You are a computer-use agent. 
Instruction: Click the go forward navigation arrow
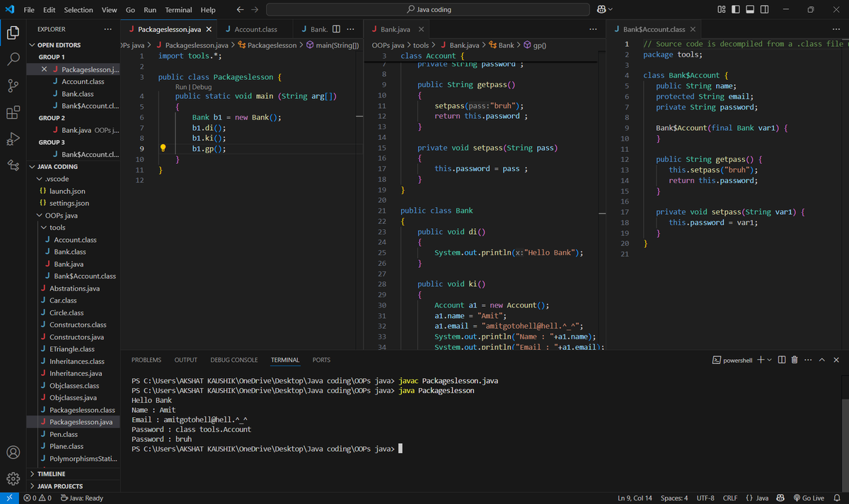click(255, 10)
